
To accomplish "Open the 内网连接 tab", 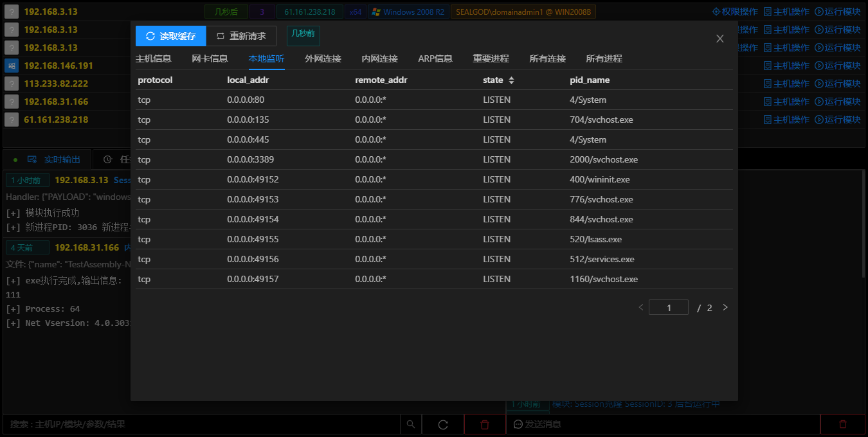I will point(379,58).
